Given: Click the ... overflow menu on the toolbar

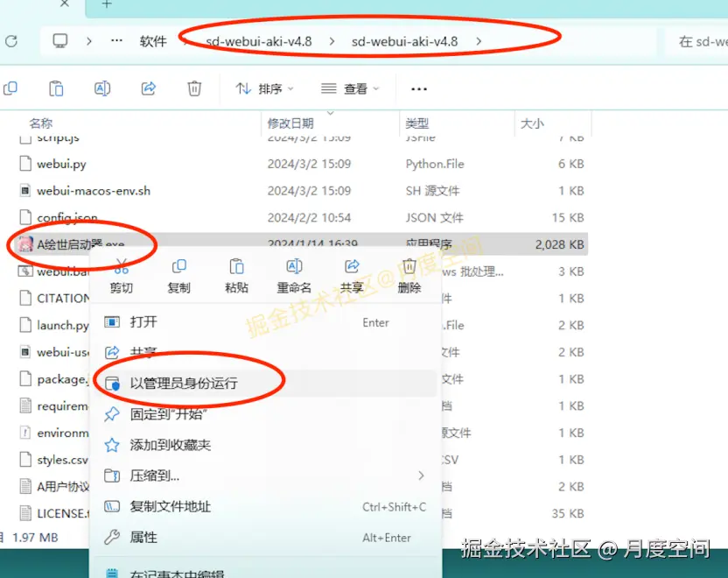Looking at the screenshot, I should tap(417, 88).
